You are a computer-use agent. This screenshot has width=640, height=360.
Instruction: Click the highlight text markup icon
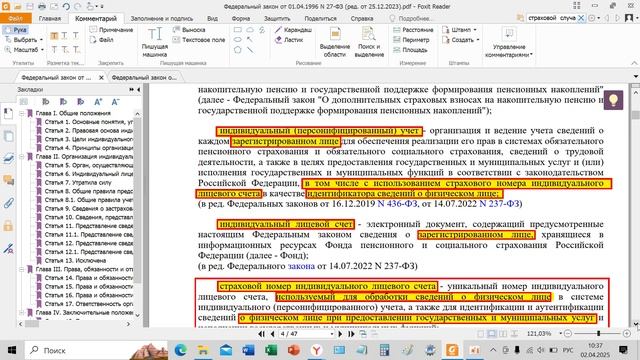tap(54, 36)
